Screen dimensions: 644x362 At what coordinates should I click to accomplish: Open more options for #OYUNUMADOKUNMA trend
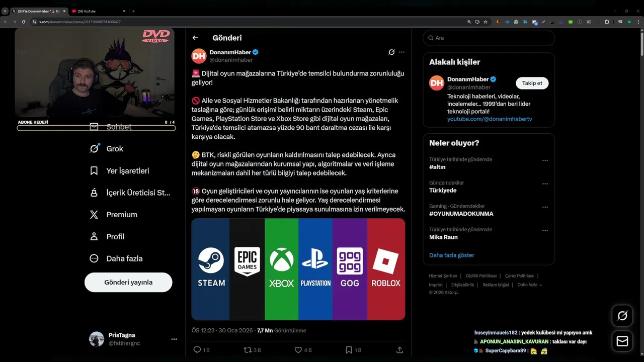(x=545, y=207)
